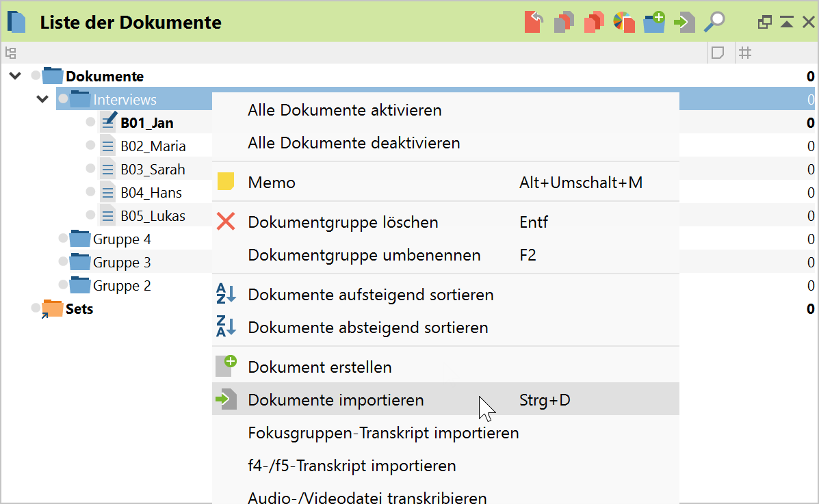The width and height of the screenshot is (819, 504).
Task: Toggle activation circle for B05_Lukas
Action: pyautogui.click(x=90, y=215)
